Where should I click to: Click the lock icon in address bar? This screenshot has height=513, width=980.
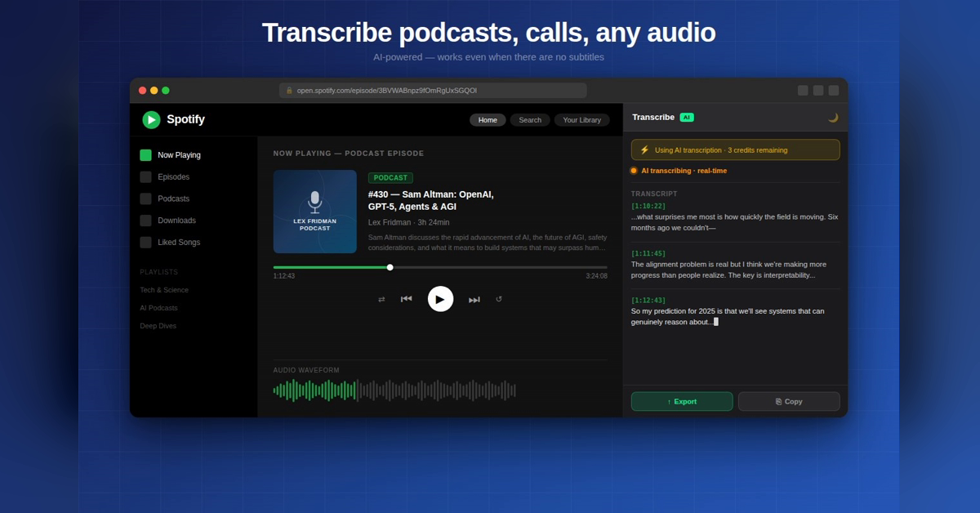[x=289, y=91]
